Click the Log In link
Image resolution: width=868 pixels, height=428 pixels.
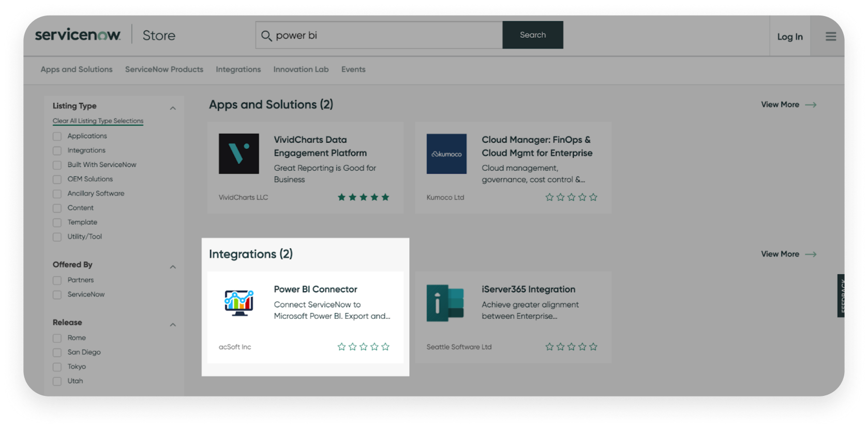click(x=790, y=37)
